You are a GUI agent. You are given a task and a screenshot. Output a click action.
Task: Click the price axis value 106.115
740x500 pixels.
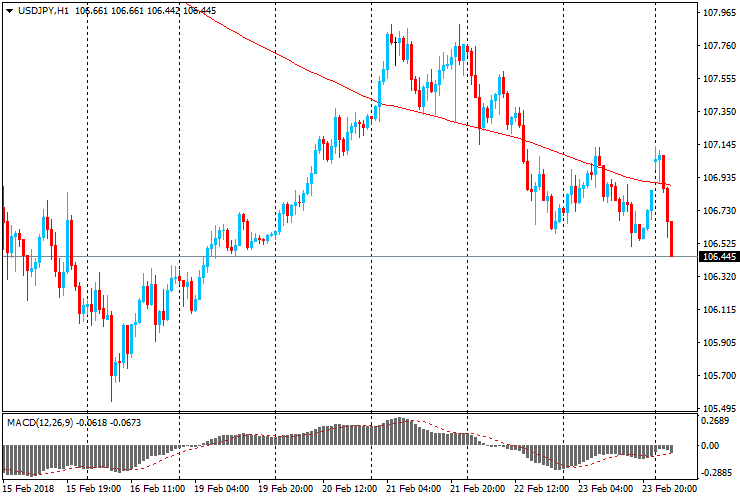click(x=719, y=310)
